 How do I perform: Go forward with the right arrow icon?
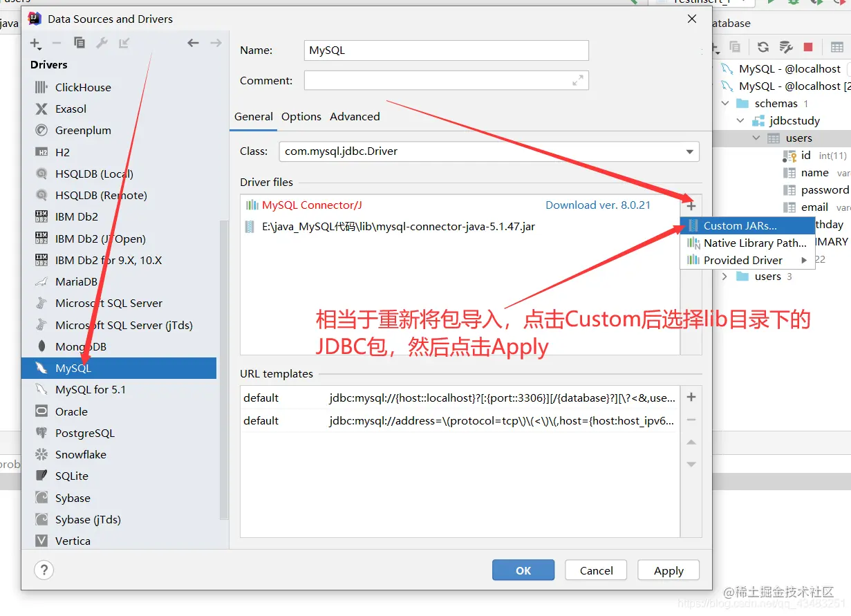(216, 43)
